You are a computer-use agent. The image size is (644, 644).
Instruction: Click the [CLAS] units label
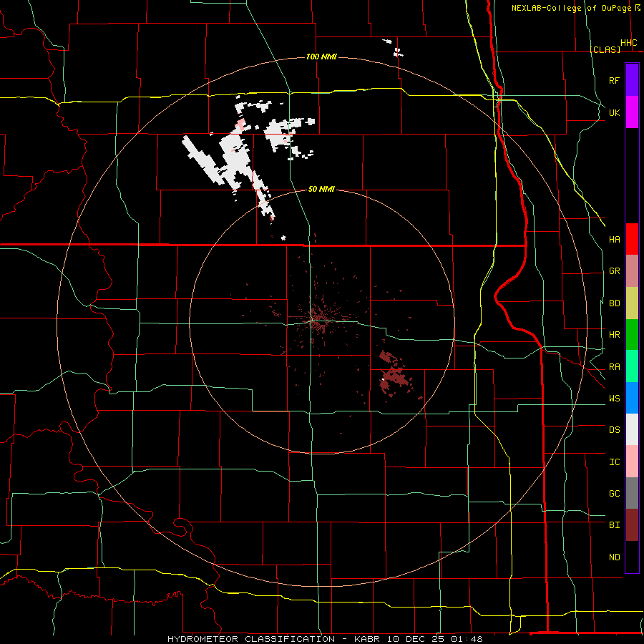pos(605,49)
